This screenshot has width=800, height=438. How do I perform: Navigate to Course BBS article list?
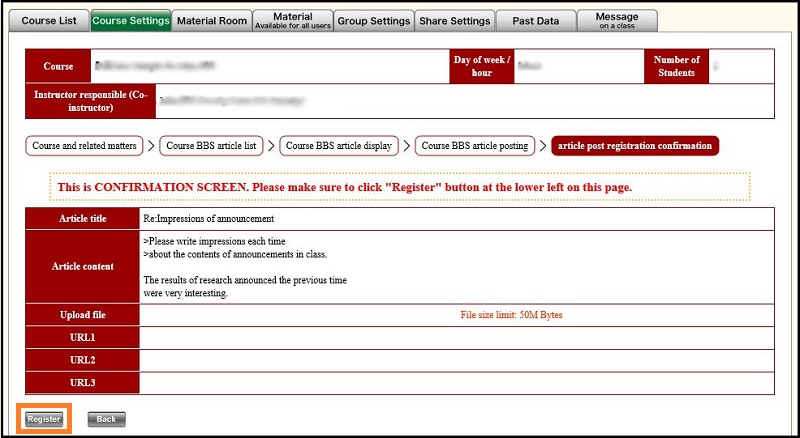click(x=212, y=146)
